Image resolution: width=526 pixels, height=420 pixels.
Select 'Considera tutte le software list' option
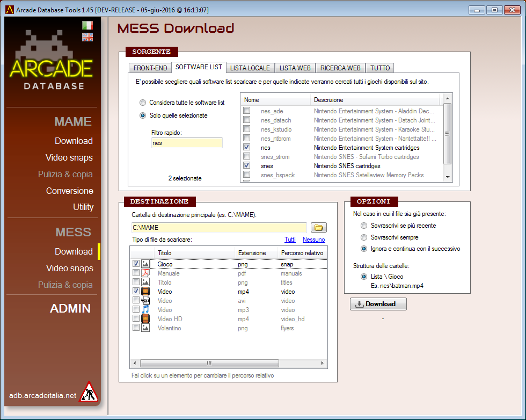[x=143, y=103]
